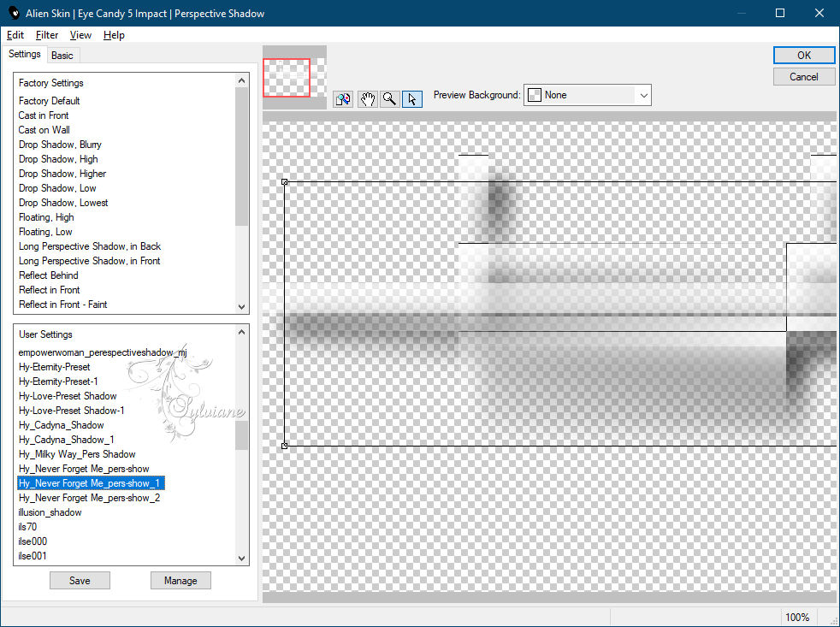
Task: Select the ilse001 user setting
Action: 33,556
